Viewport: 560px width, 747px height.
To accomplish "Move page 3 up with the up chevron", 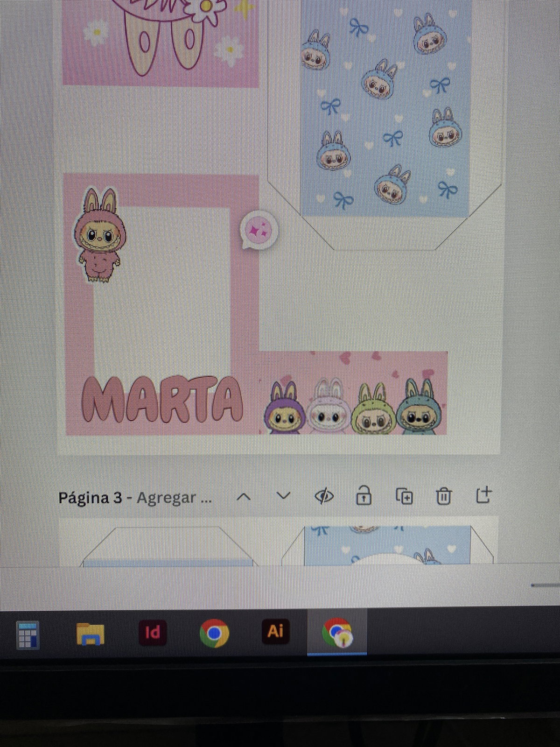I will coord(244,497).
